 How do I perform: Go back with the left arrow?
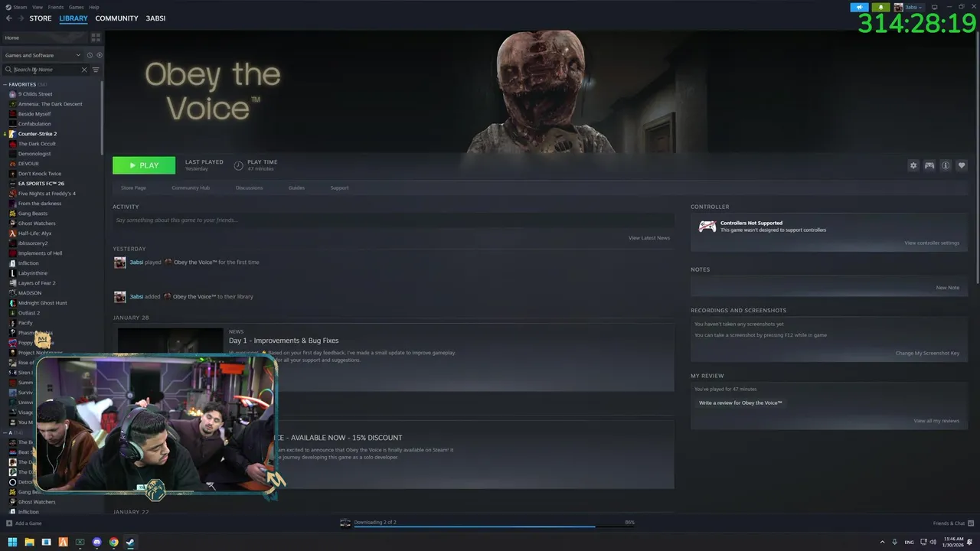click(x=9, y=18)
